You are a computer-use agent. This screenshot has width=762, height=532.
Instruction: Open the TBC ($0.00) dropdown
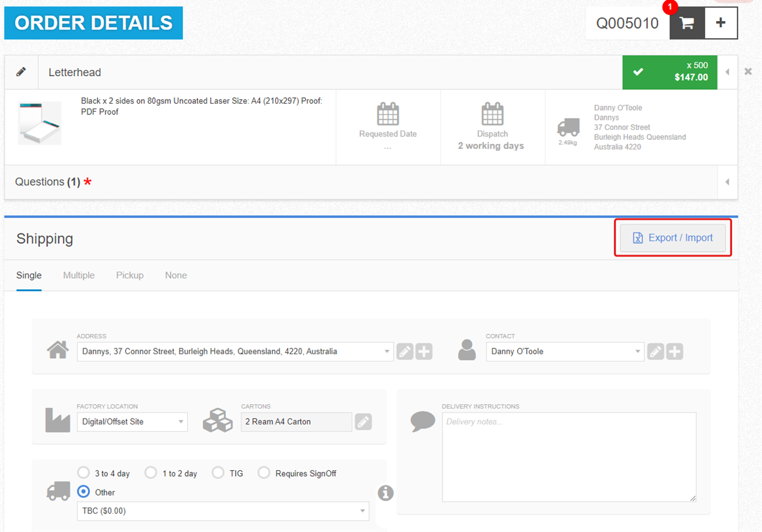pos(223,511)
